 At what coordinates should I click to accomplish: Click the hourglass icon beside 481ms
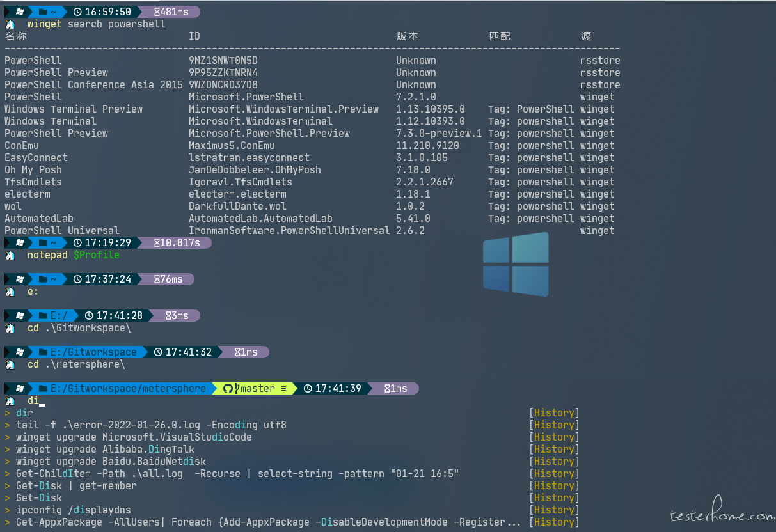[158, 12]
